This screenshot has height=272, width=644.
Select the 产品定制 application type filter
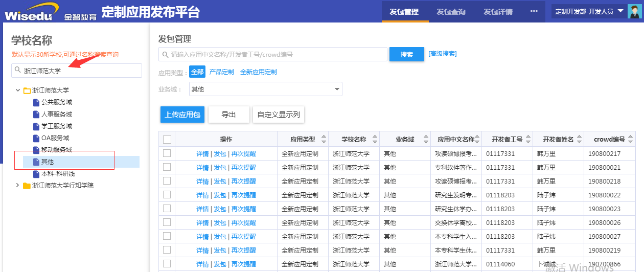(222, 72)
